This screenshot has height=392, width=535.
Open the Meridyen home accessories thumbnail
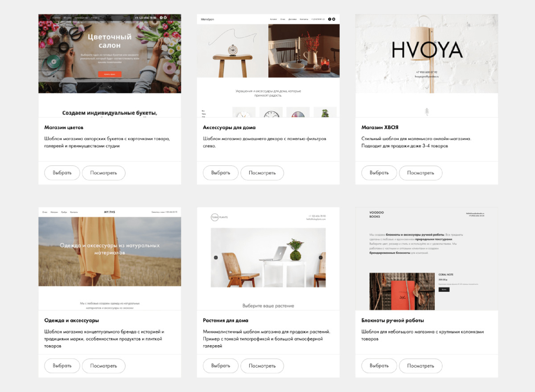pyautogui.click(x=268, y=65)
